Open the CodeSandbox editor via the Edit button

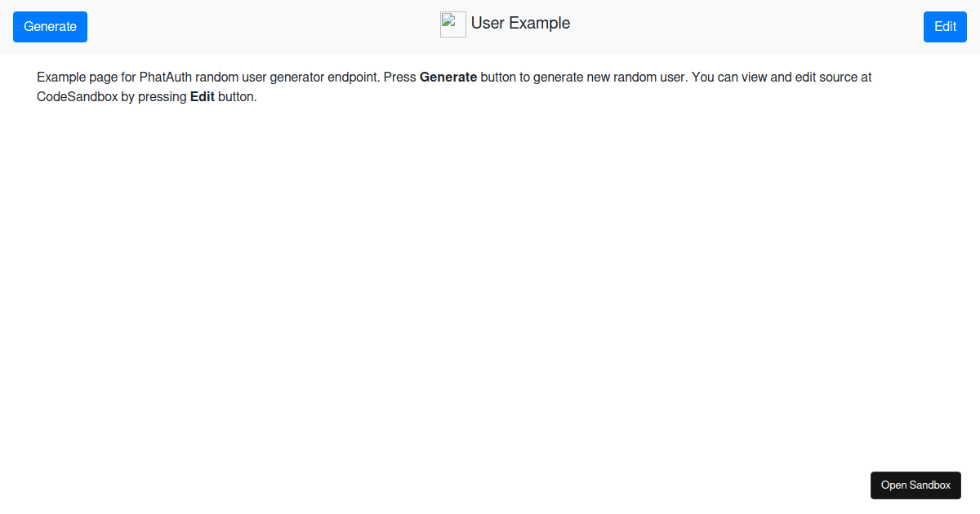[x=945, y=26]
